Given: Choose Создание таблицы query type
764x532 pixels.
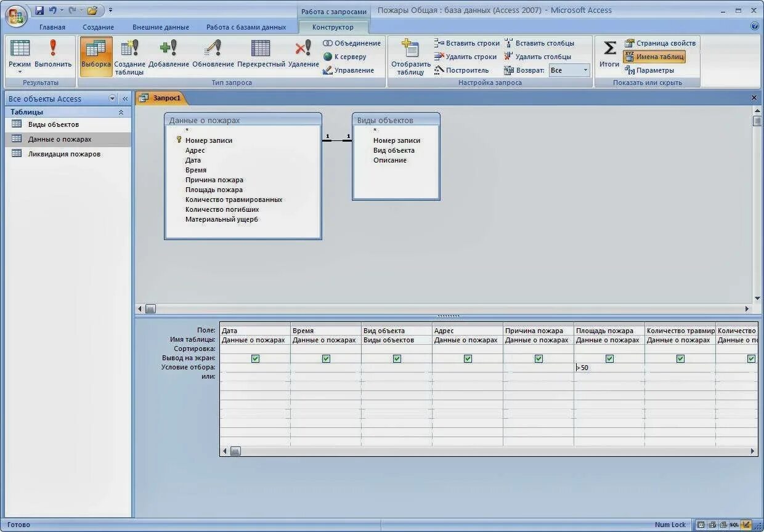Looking at the screenshot, I should [130, 57].
